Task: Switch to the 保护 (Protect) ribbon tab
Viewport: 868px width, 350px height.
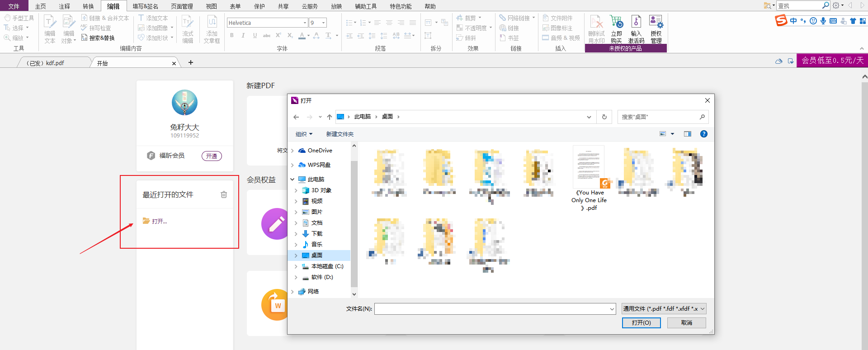Action: [x=259, y=6]
